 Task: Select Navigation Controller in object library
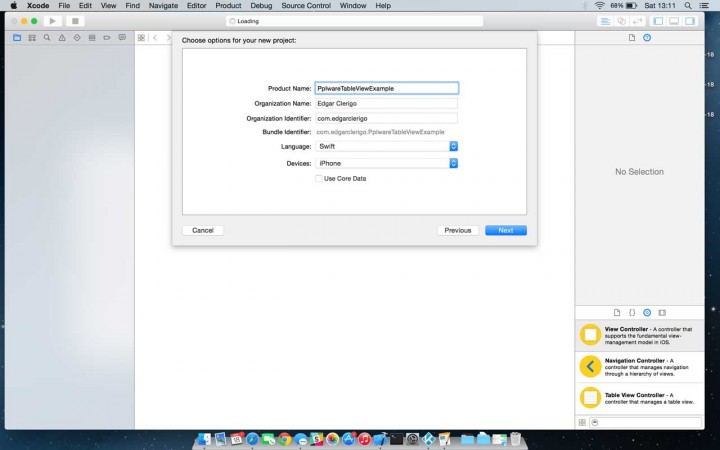coord(640,367)
